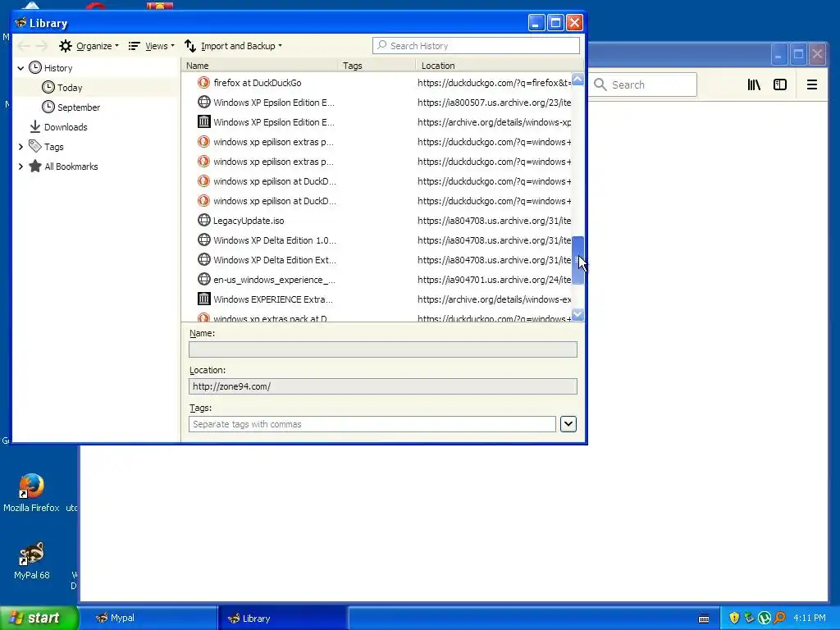840x630 pixels.
Task: Expand the Tags tree node
Action: pos(21,147)
